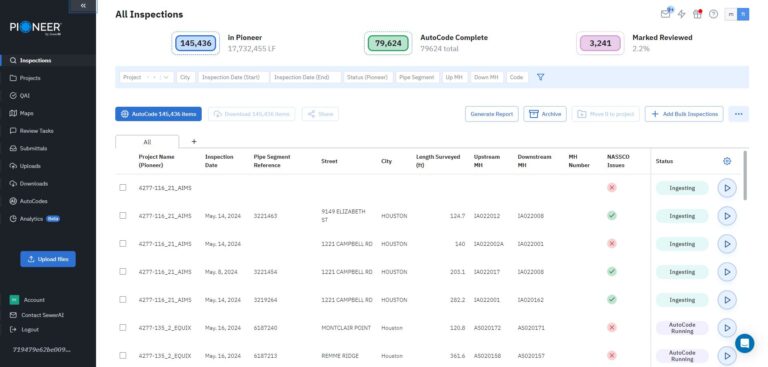Click the Archive button
This screenshot has height=367, width=768.
pos(545,114)
